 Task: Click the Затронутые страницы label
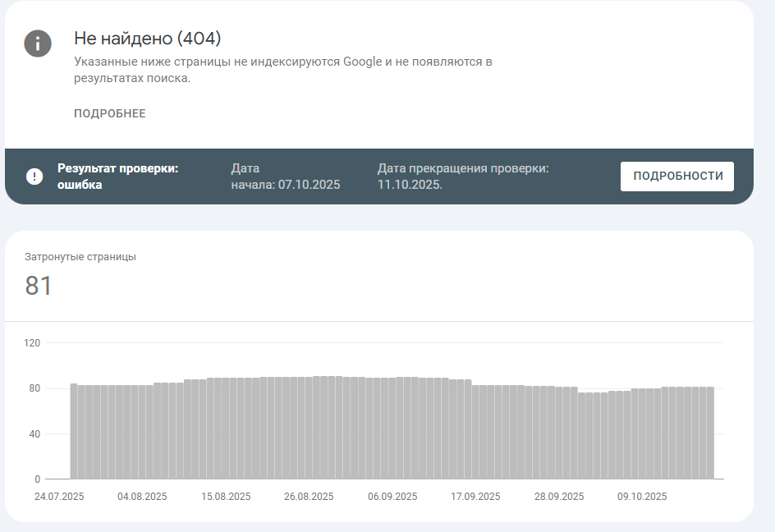coord(80,257)
